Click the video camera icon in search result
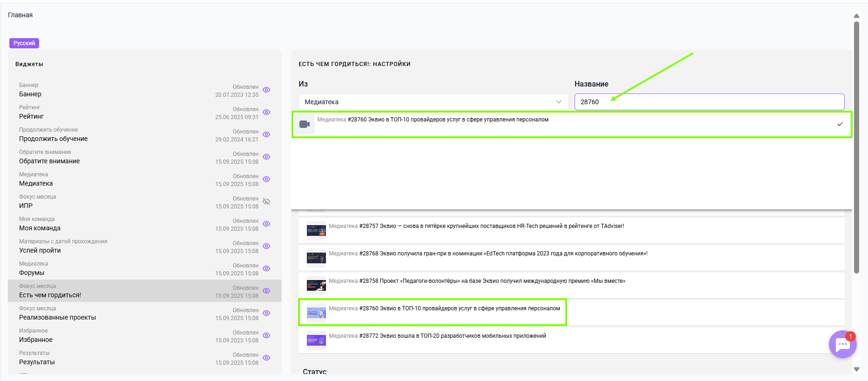This screenshot has width=868, height=381. [x=305, y=124]
